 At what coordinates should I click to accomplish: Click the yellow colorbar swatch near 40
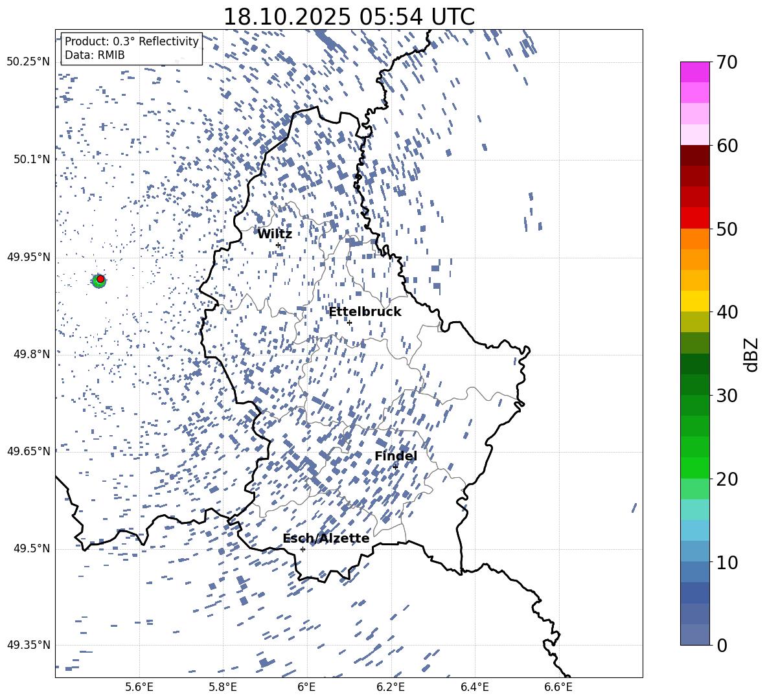coord(695,301)
